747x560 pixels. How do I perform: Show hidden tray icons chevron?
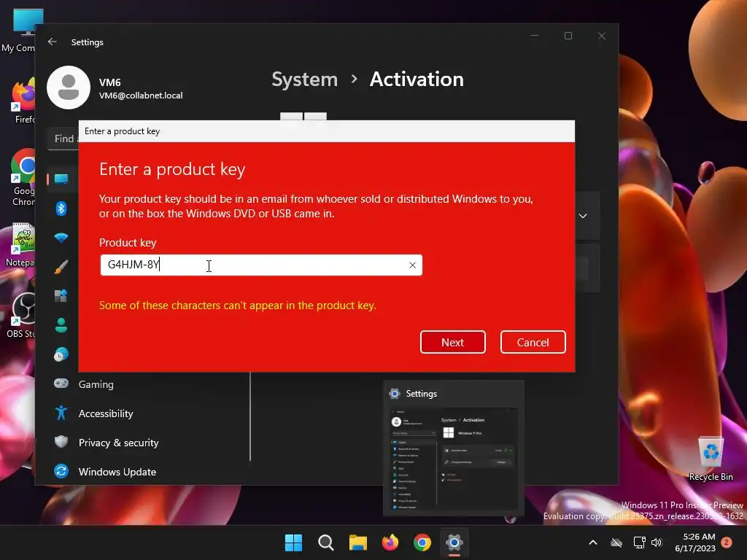pyautogui.click(x=593, y=542)
